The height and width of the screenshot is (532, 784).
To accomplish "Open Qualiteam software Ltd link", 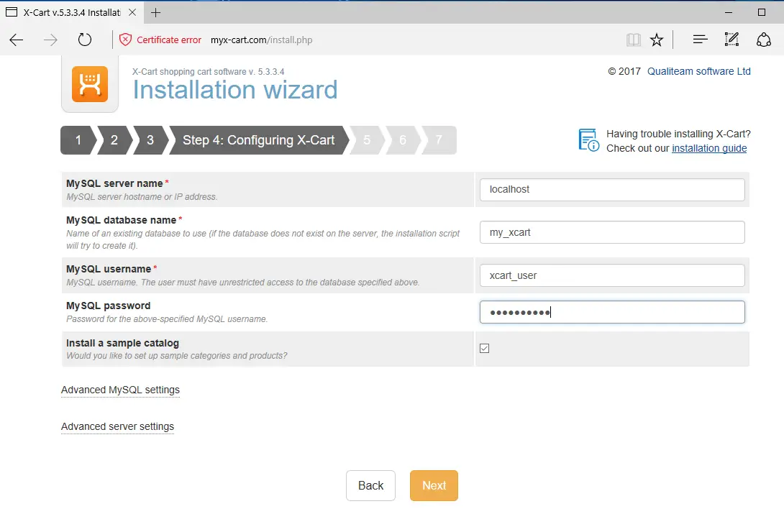I will tap(699, 71).
